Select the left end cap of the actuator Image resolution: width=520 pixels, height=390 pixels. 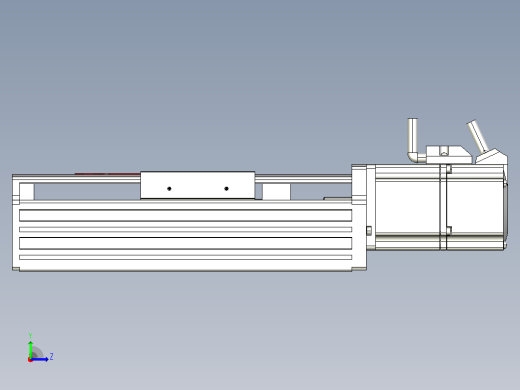(x=16, y=222)
